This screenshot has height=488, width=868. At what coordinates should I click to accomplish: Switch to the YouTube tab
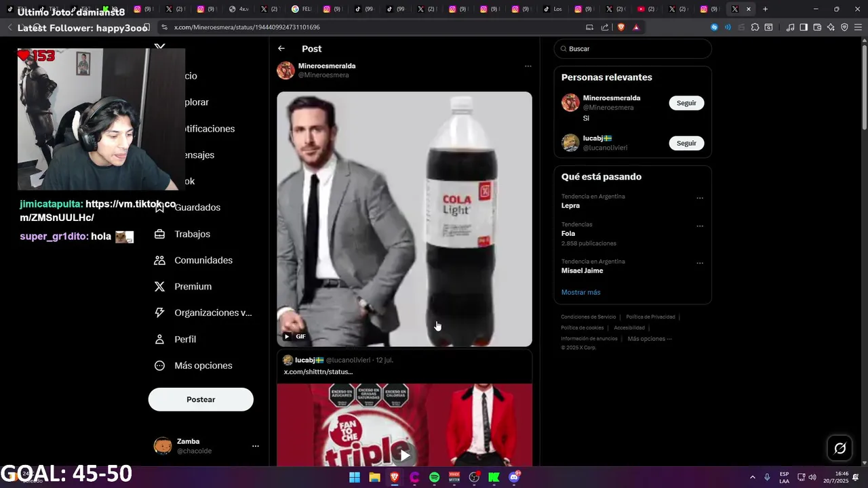(647, 9)
